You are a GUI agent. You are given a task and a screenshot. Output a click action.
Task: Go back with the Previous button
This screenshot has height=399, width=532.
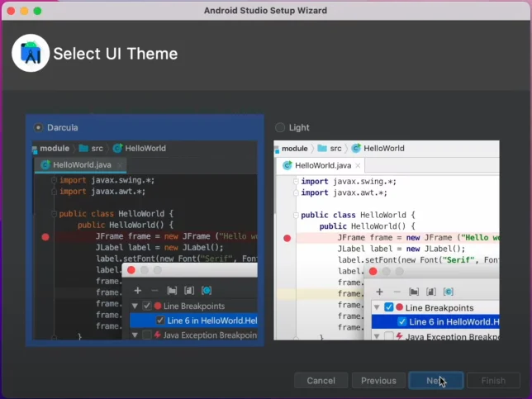tap(378, 381)
